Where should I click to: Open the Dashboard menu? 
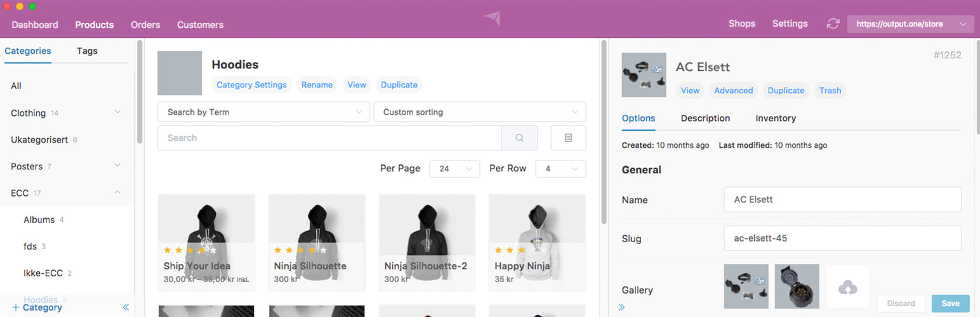pos(35,25)
